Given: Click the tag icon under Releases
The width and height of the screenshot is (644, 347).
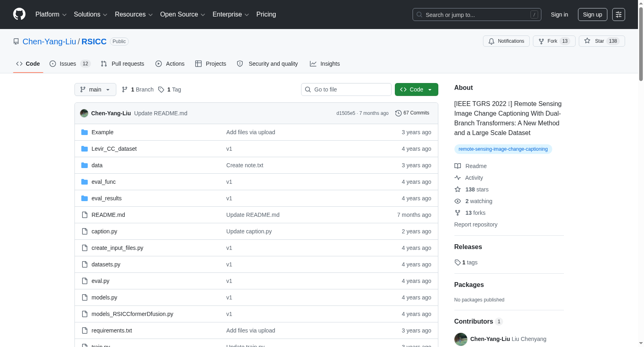Looking at the screenshot, I should 458,262.
